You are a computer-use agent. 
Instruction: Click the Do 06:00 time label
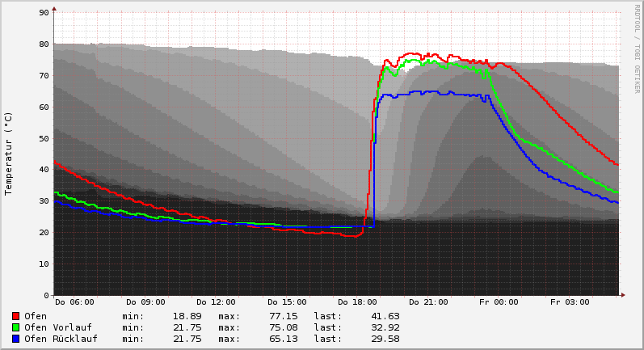(74, 302)
